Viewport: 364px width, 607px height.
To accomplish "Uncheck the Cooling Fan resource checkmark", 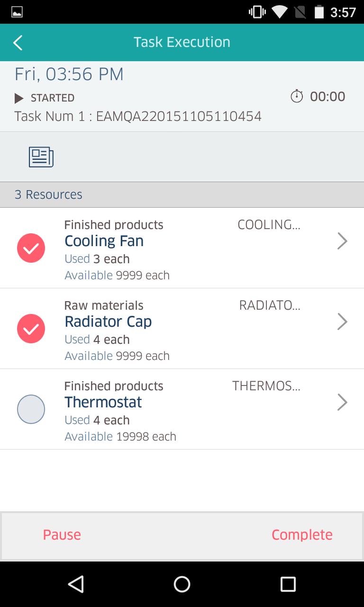I will tap(31, 248).
